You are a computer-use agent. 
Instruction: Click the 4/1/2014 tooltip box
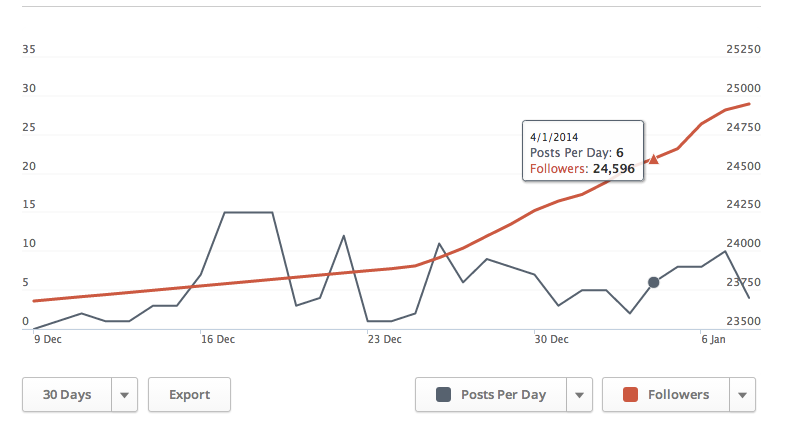(x=583, y=151)
